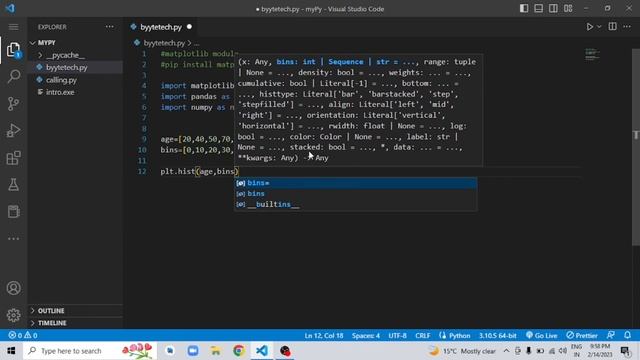Select 'bins=' autocomplete suggestion
The width and height of the screenshot is (640, 360).
[355, 183]
